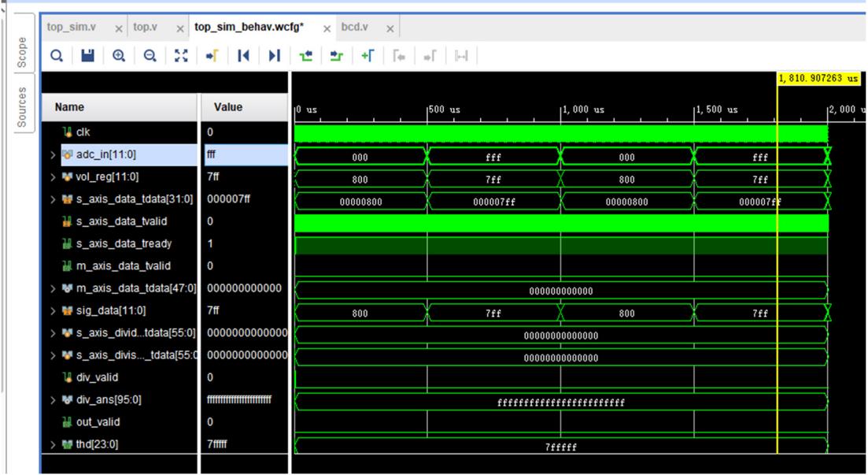
Task: Expand the vol_reg[11:0] signal bus
Action: coord(51,178)
